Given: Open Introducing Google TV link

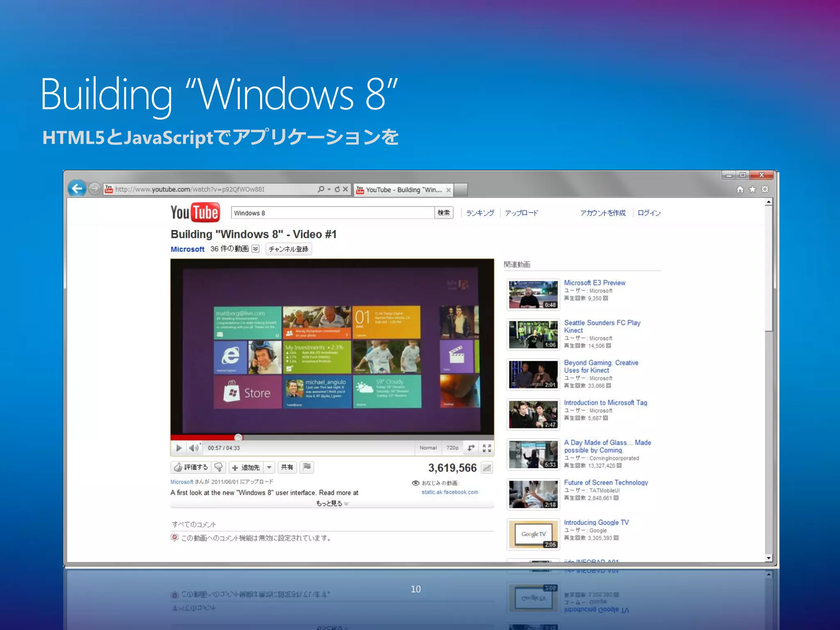Looking at the screenshot, I should tap(596, 523).
